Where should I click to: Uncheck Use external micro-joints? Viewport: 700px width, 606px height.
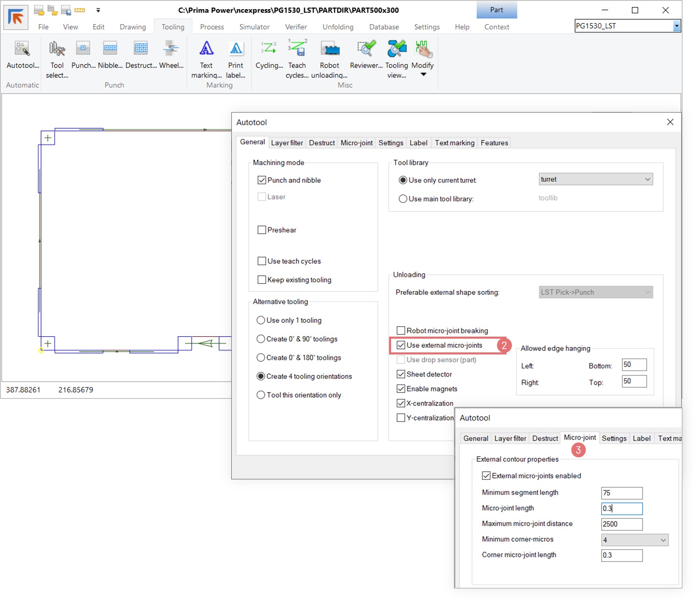[401, 345]
